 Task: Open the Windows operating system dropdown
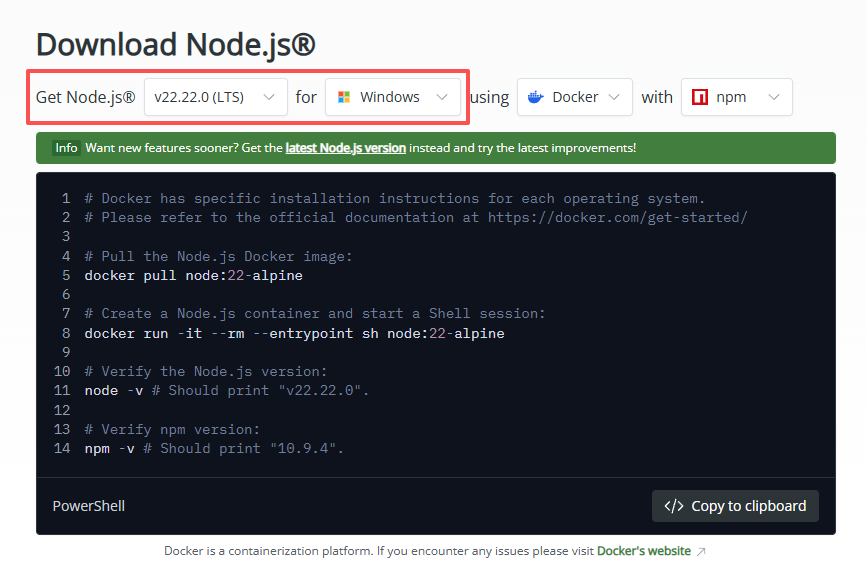tap(393, 97)
